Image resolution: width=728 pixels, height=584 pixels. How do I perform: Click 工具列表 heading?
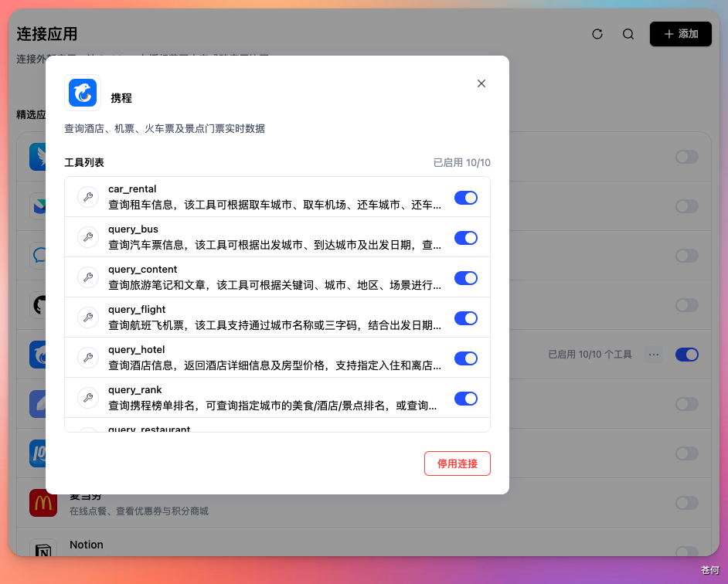tap(84, 162)
